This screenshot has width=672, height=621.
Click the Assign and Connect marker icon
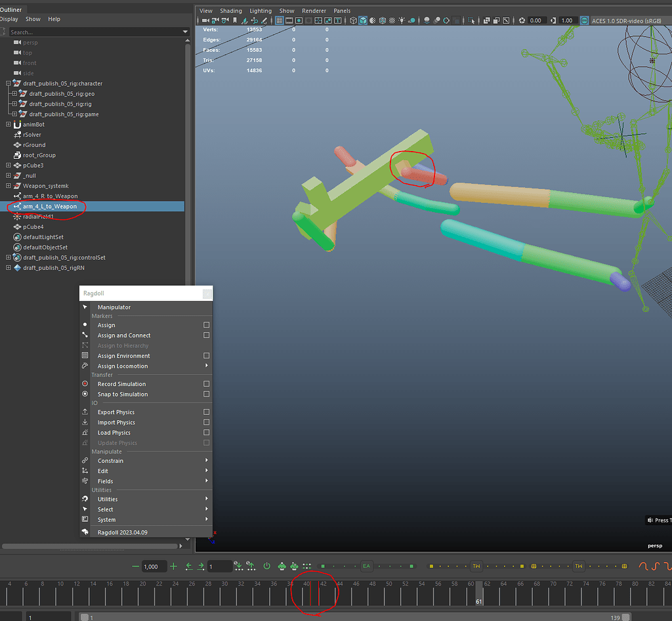coord(85,335)
